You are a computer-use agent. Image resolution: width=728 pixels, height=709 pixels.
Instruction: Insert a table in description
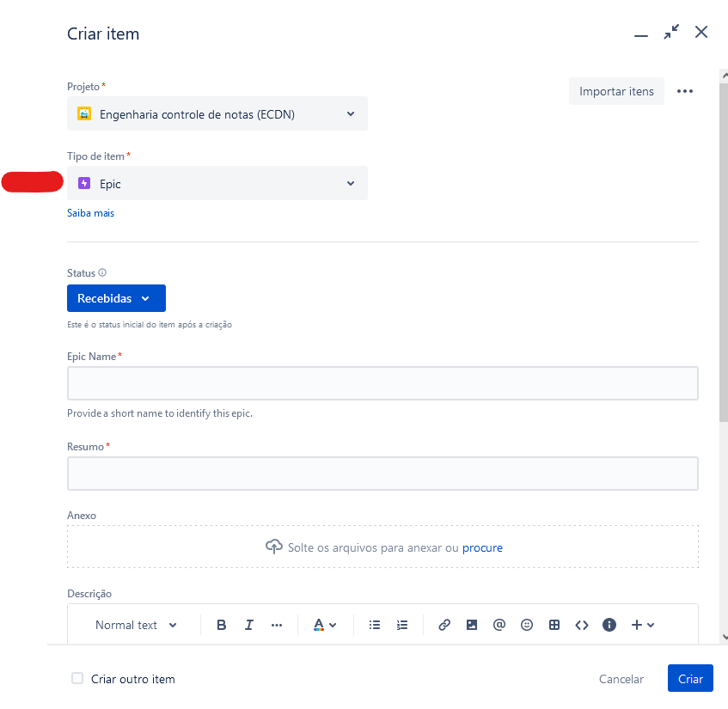tap(554, 625)
